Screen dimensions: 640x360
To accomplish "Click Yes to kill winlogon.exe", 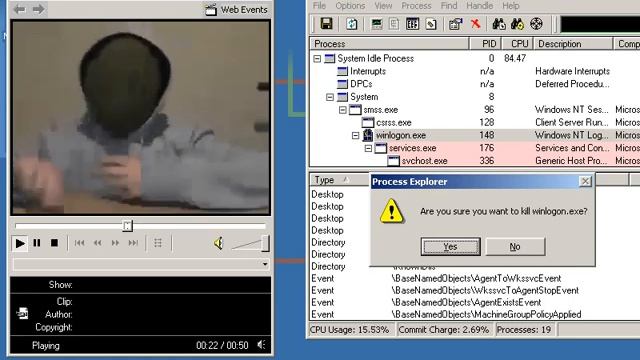I will point(451,247).
